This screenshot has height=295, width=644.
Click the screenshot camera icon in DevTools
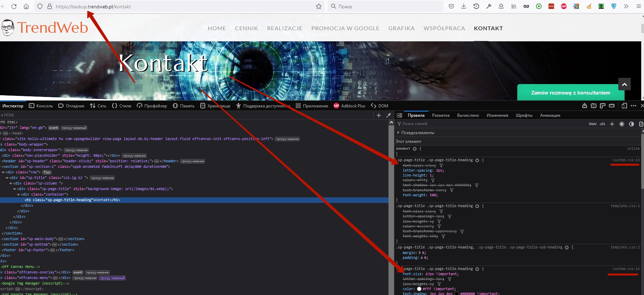(594, 106)
